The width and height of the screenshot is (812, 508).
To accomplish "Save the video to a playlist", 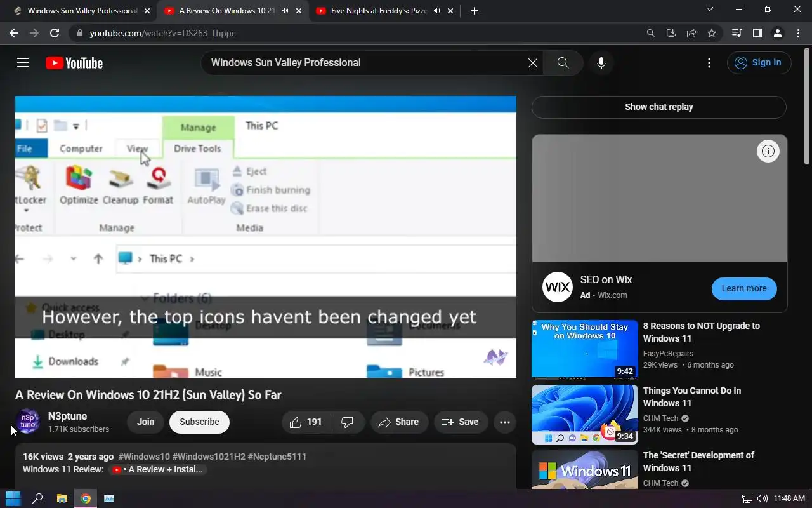I will tap(461, 422).
